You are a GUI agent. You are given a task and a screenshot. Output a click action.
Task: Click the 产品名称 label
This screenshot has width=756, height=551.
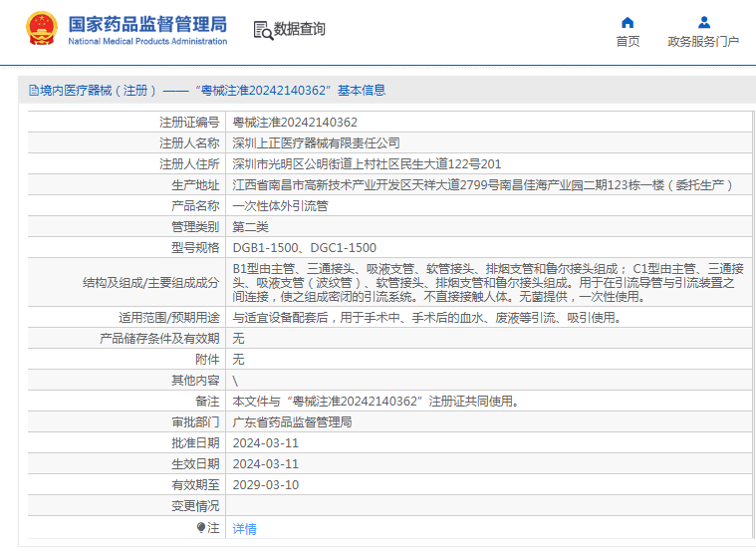pyautogui.click(x=195, y=206)
